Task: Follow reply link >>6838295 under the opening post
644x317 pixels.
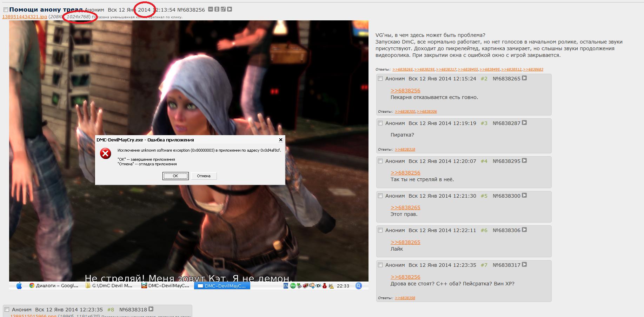Action: tap(424, 70)
